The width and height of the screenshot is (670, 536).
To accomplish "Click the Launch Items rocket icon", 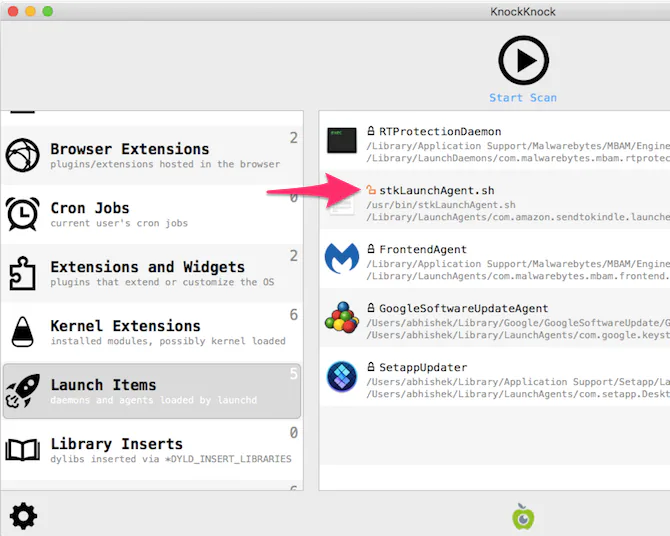I will click(x=23, y=391).
